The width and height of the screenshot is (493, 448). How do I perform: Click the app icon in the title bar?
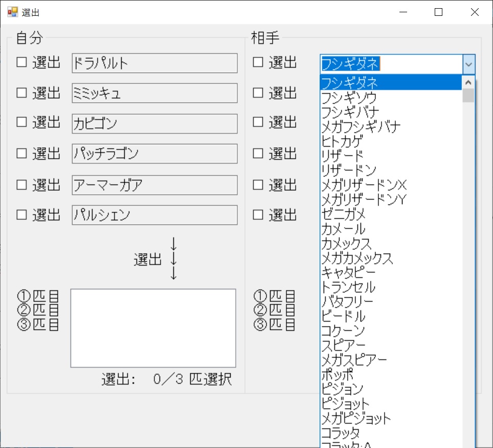pyautogui.click(x=13, y=12)
